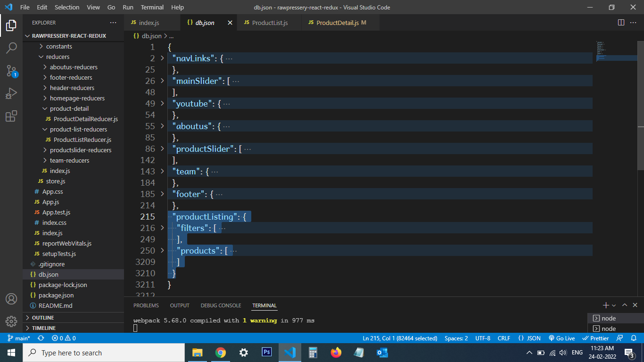644x362 pixels.
Task: Change the UTF-8 file encoding
Action: pyautogui.click(x=483, y=338)
